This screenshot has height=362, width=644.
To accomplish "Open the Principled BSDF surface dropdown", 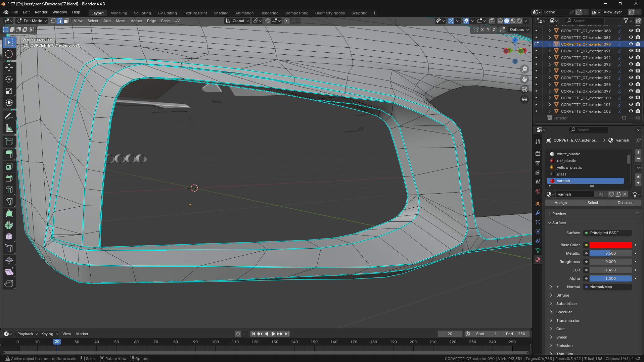I will pos(608,233).
